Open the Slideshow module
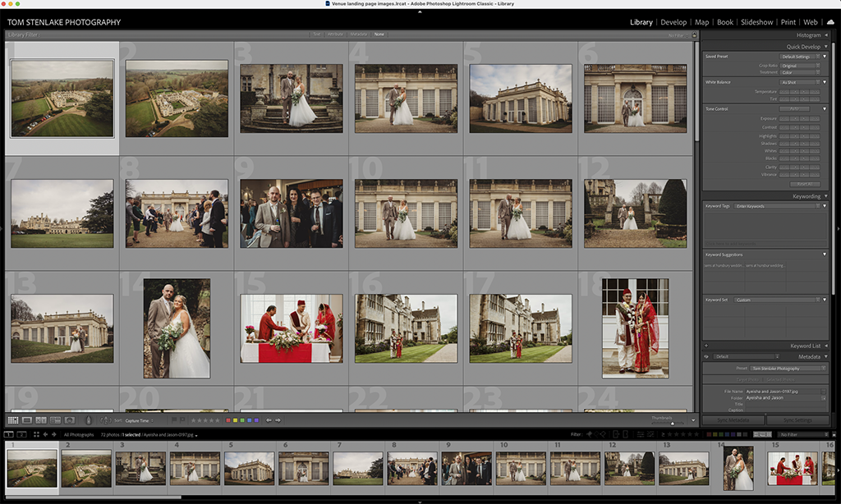The height and width of the screenshot is (504, 841). 756,22
